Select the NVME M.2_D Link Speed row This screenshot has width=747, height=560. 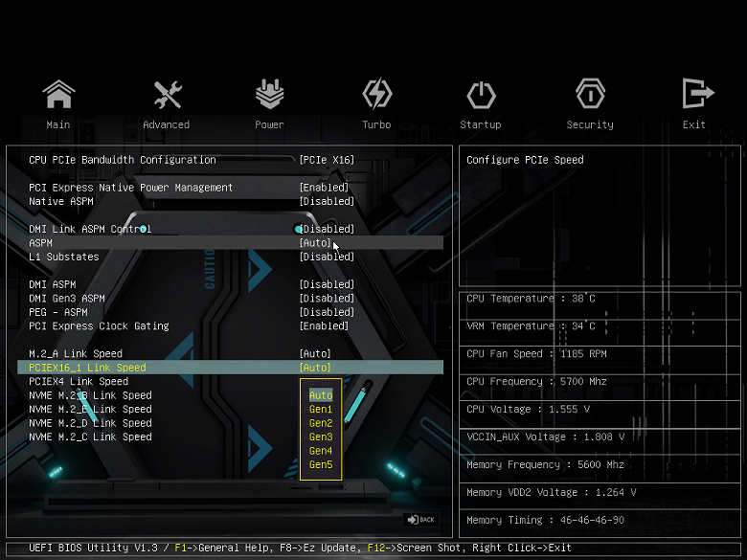point(230,423)
